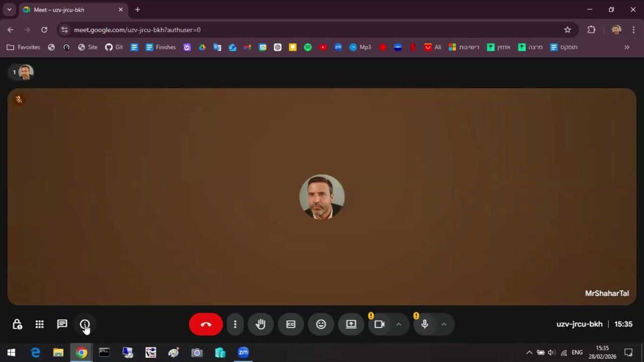644x362 pixels.
Task: Open the Chrome profile avatar
Action: tap(616, 30)
